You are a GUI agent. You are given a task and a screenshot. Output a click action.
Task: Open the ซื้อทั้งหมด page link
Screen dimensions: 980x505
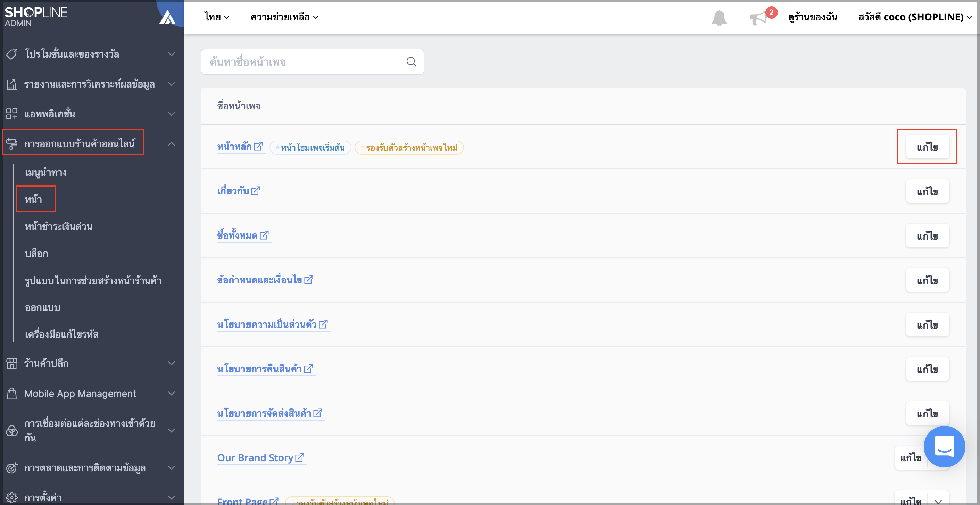pyautogui.click(x=238, y=235)
